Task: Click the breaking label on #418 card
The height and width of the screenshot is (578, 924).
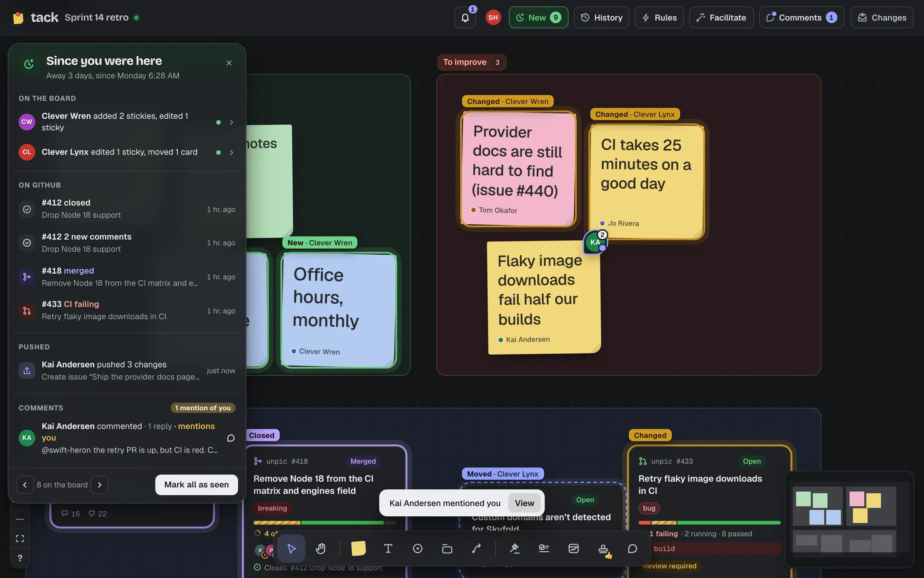Action: point(272,508)
